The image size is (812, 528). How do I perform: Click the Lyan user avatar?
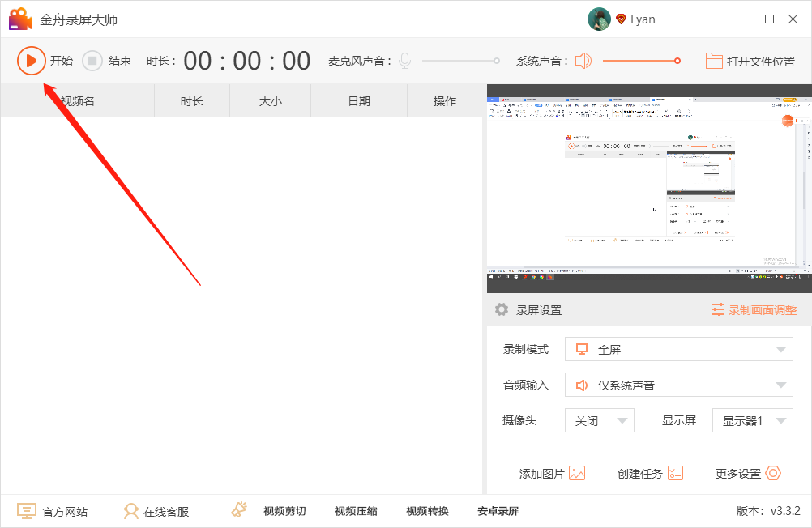pyautogui.click(x=599, y=19)
